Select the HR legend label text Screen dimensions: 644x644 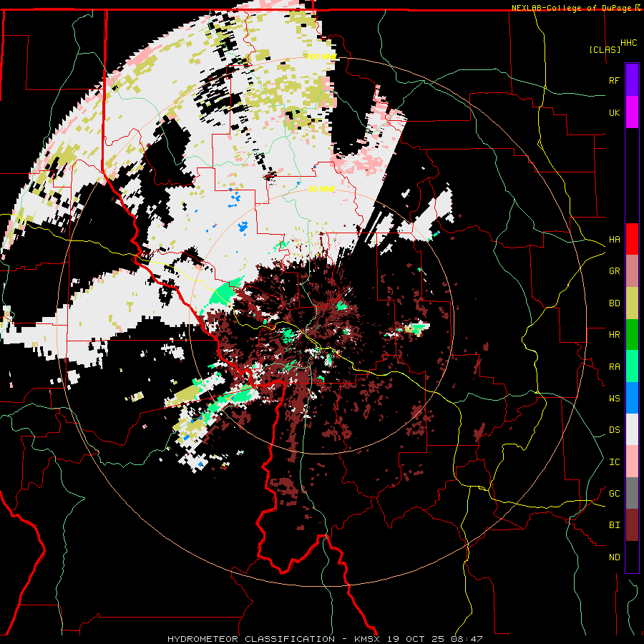614,335
